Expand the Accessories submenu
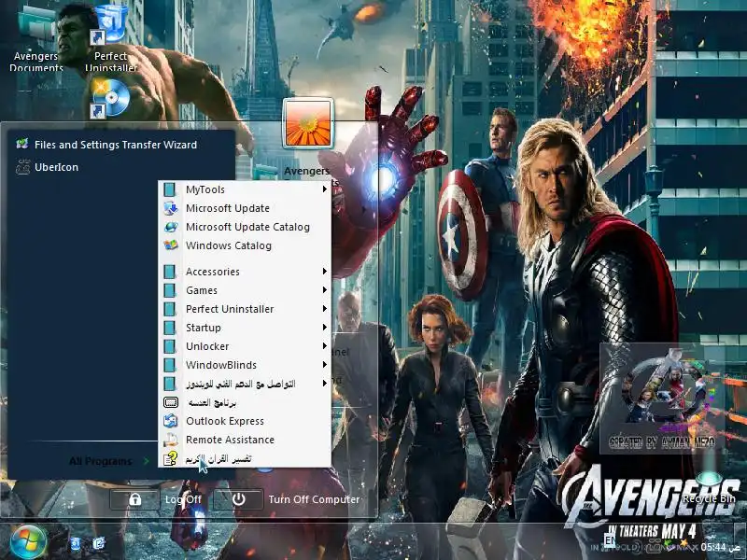This screenshot has height=560, width=747. tap(245, 272)
